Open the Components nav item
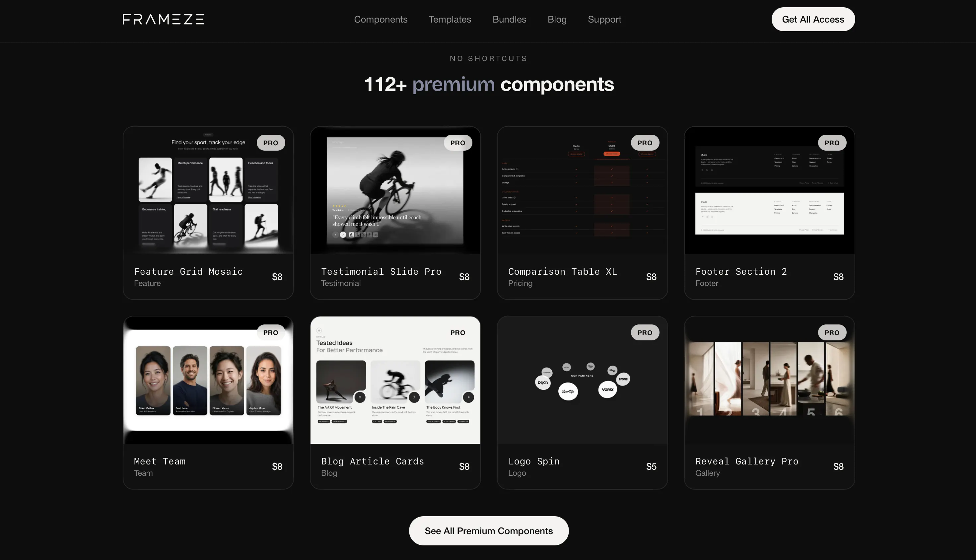This screenshot has height=560, width=976. coord(381,19)
